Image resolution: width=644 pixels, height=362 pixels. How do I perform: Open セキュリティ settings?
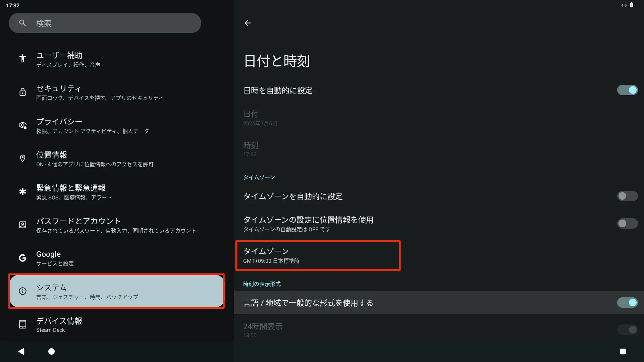click(x=117, y=92)
